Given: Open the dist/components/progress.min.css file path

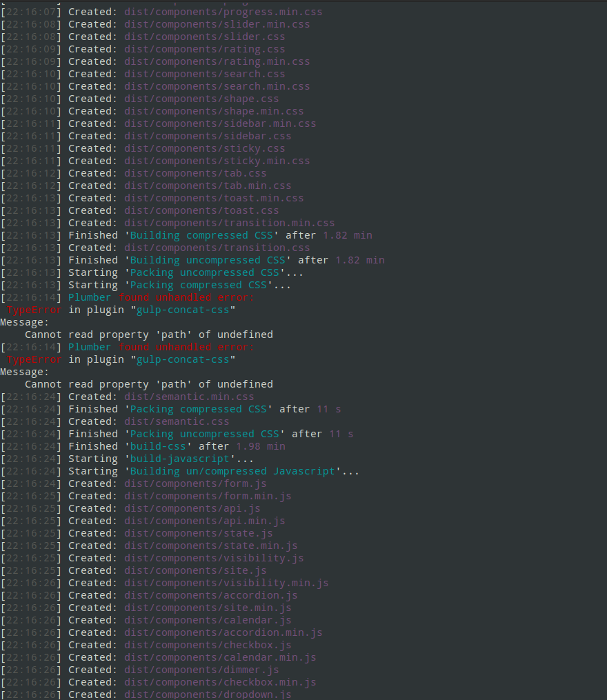Looking at the screenshot, I should coord(223,11).
